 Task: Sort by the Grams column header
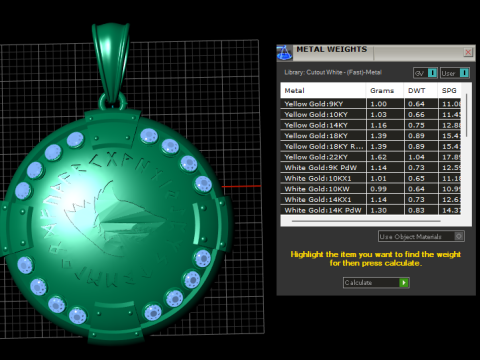[385, 91]
